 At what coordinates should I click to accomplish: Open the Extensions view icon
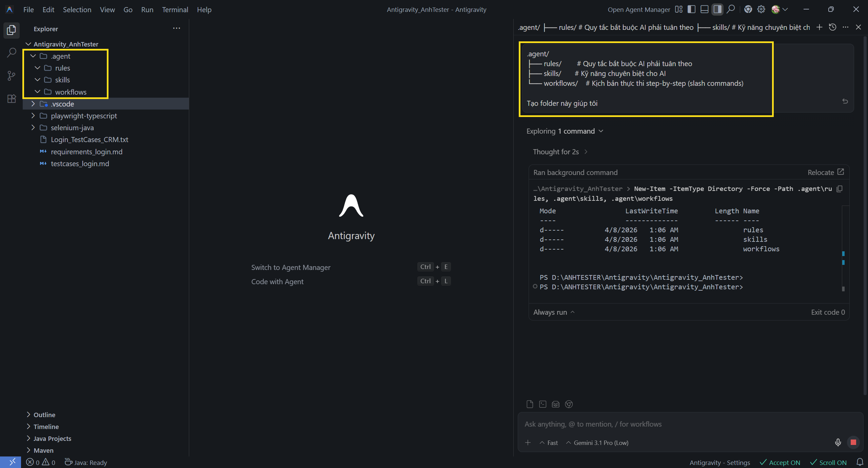(12, 99)
